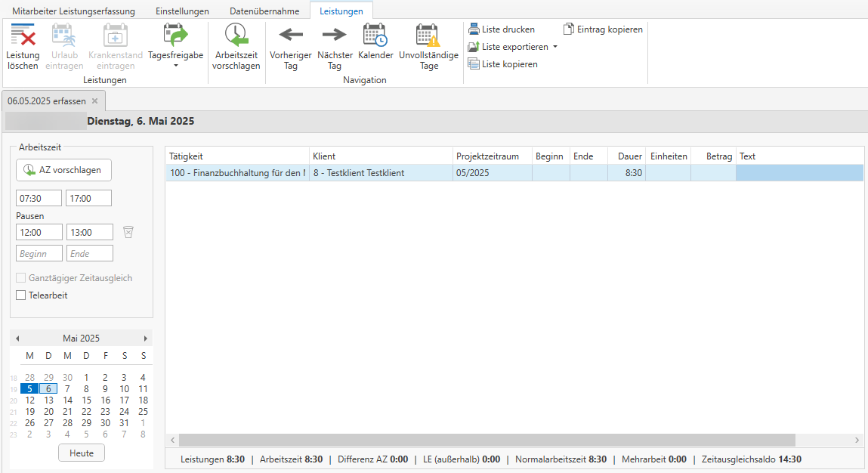Go to Vorheriger Tag
The width and height of the screenshot is (868, 473).
tap(291, 35)
